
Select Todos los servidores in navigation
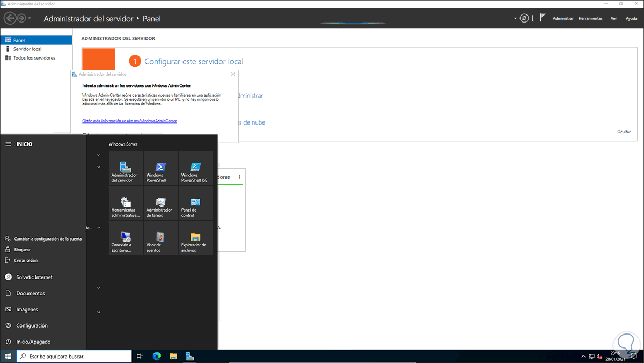(x=36, y=57)
